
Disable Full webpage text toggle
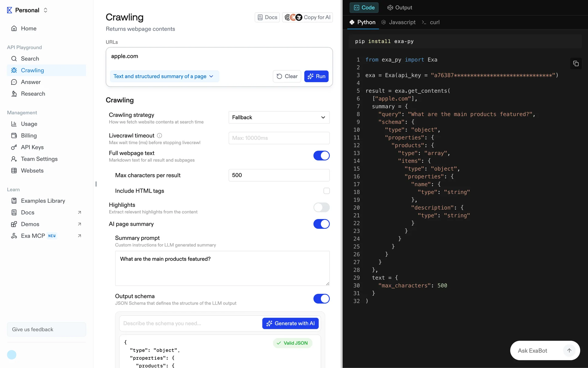321,156
